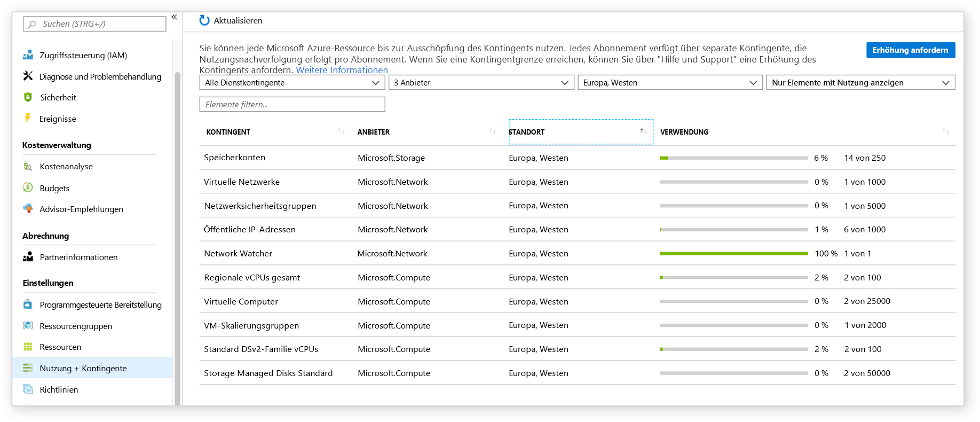Sort by the KONTINGENT column arrows
Viewport: 980px width, 422px height.
(x=341, y=131)
